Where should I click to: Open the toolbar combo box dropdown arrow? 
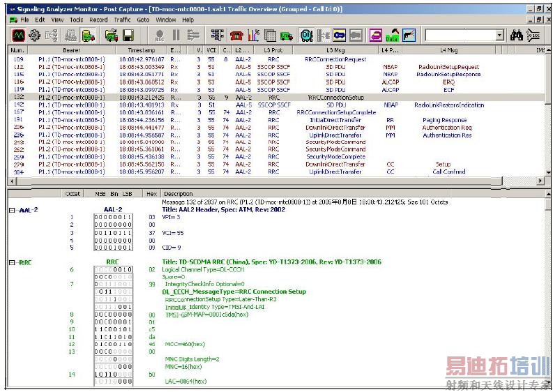pyautogui.click(x=499, y=36)
